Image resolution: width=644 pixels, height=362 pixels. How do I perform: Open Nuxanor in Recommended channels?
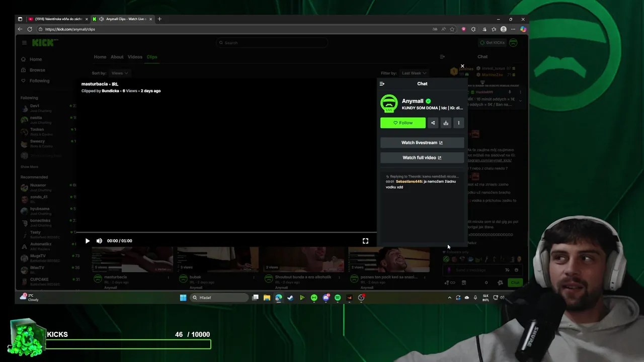click(48, 187)
